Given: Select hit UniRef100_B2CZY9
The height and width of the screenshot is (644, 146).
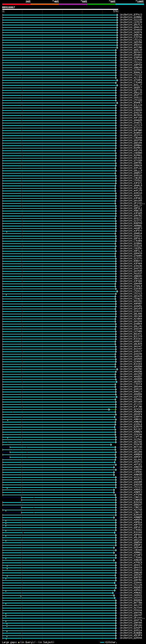Looking at the screenshot, I should pos(131,337).
